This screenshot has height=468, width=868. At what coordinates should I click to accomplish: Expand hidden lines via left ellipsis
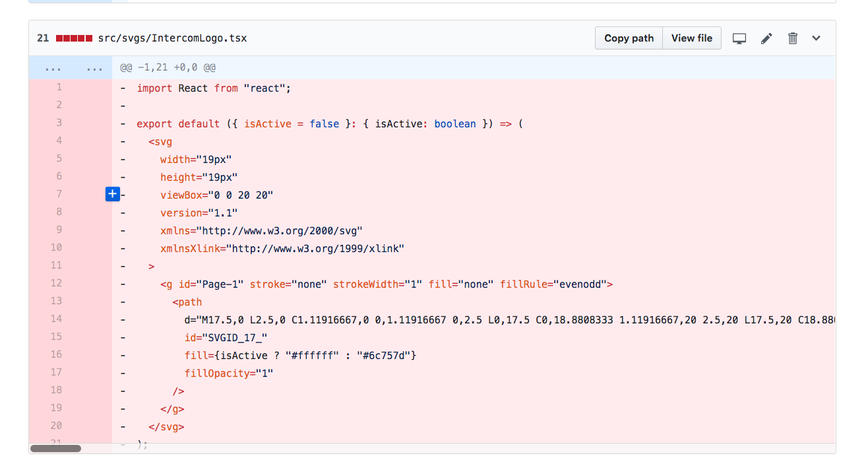53,68
